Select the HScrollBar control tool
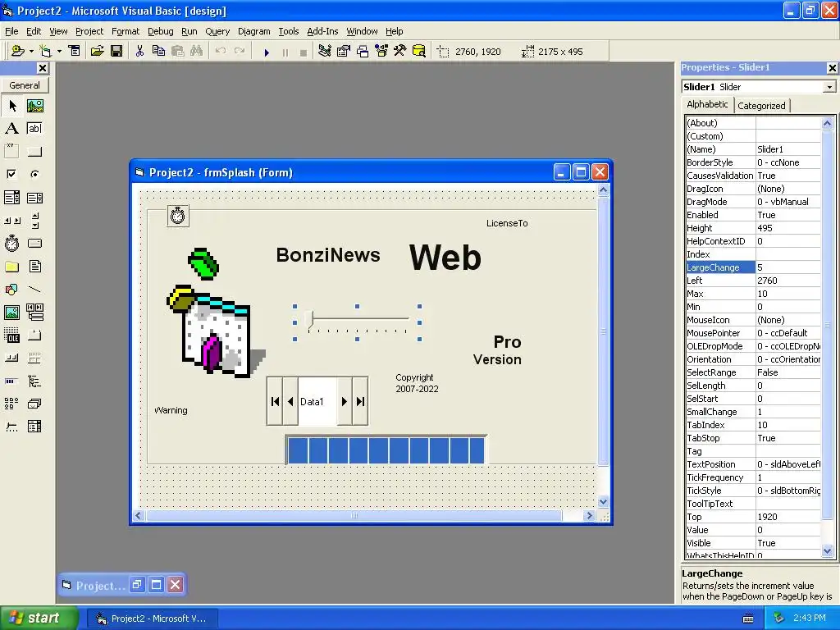 click(x=12, y=220)
